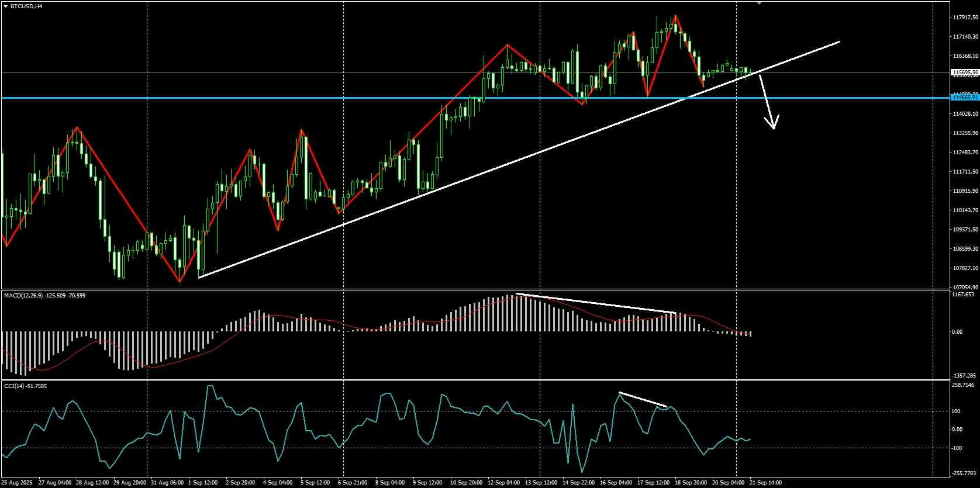980x488 pixels.
Task: Click the time axis label 25 Aug 2025
Action: [16, 483]
